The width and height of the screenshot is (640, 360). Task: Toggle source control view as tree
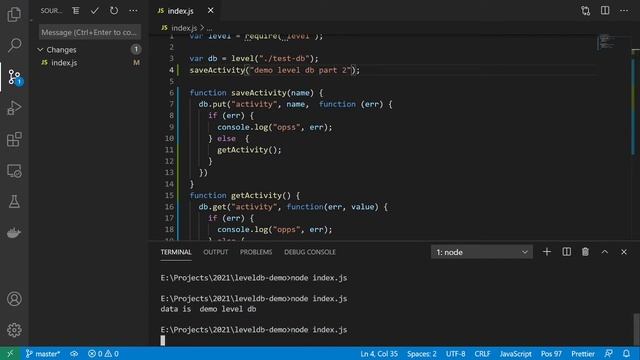point(76,11)
